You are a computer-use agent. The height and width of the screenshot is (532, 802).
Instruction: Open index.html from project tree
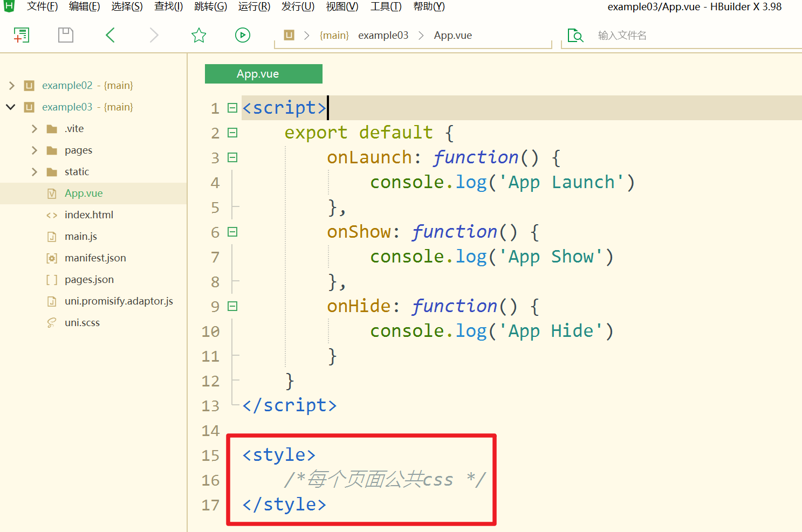[89, 215]
